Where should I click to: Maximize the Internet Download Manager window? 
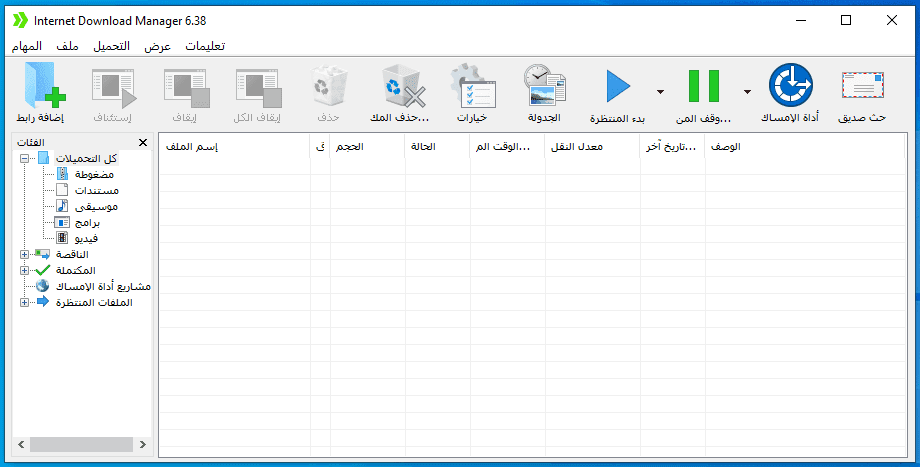tap(845, 21)
